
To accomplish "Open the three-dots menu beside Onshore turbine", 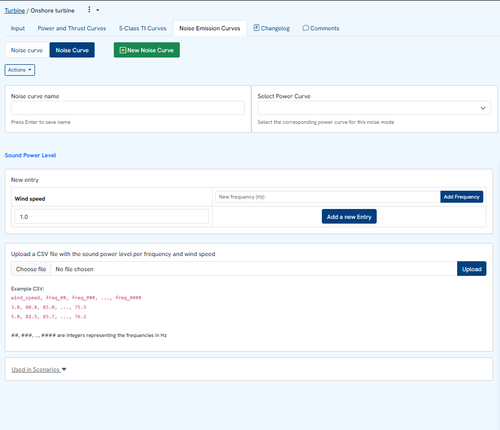I will coord(89,10).
